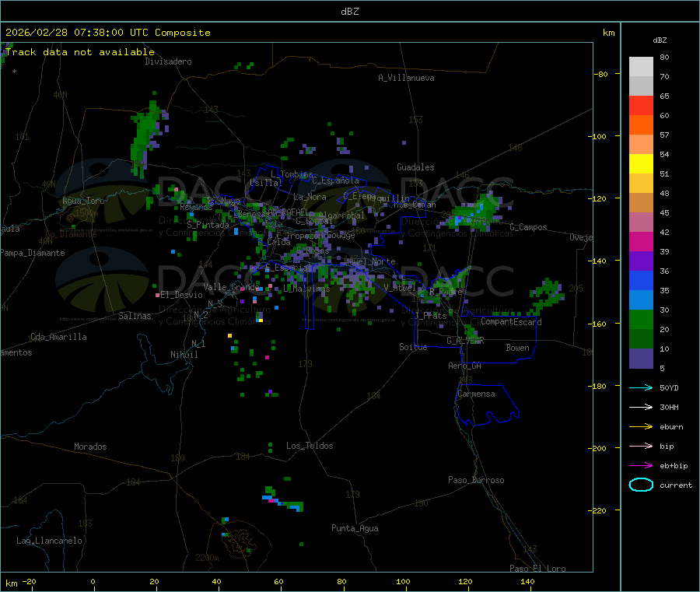Viewport: 700px width, 592px height.
Task: Click the A_Villanueva map label
Action: click(x=406, y=78)
